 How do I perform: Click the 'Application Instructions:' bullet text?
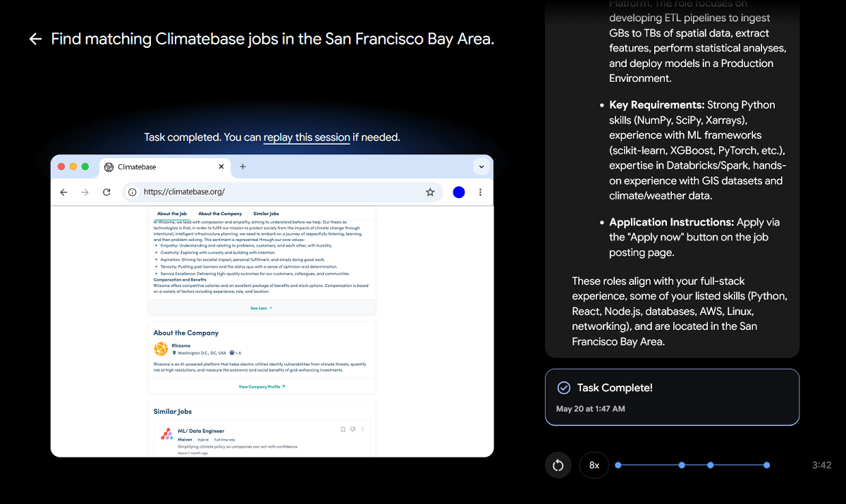tap(672, 222)
